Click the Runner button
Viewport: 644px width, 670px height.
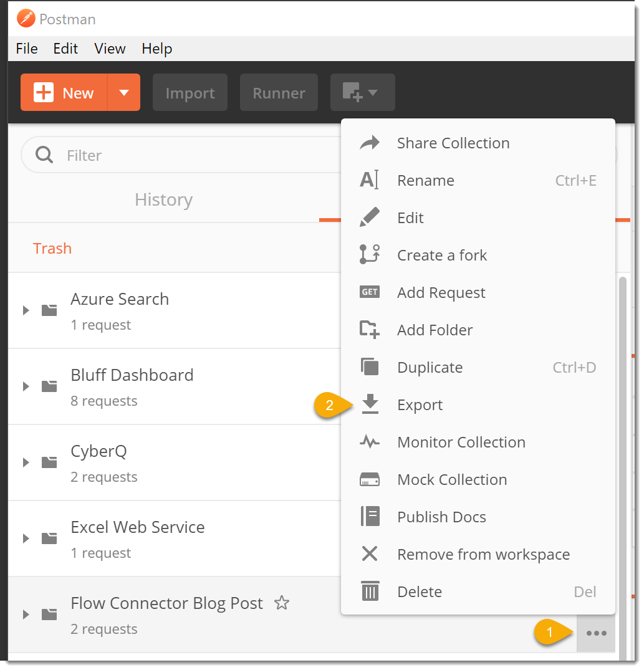[x=279, y=92]
